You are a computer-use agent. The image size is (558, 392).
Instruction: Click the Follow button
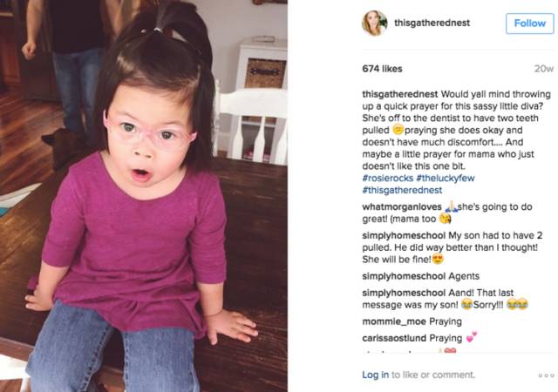[x=529, y=24]
